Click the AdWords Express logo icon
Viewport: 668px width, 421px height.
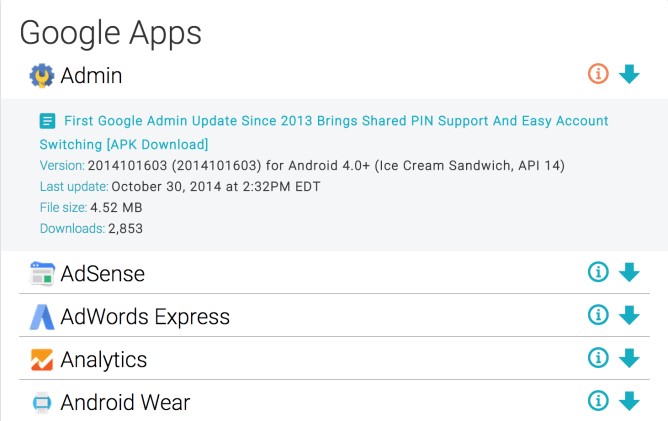coord(42,317)
